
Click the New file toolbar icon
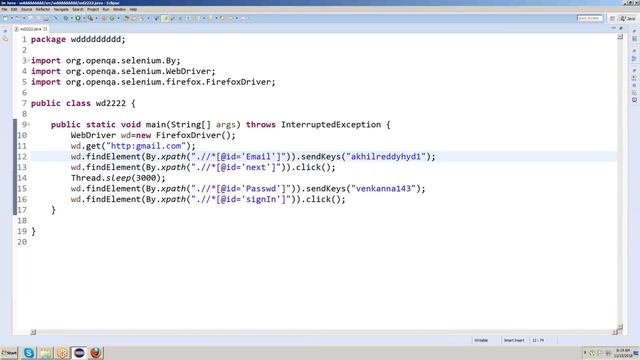6,18
